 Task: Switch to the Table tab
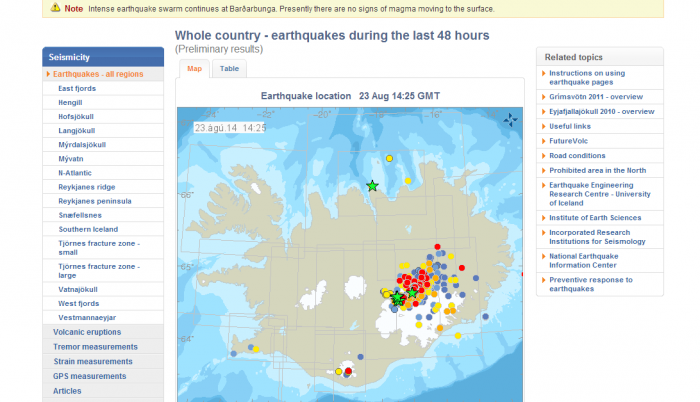pos(229,69)
